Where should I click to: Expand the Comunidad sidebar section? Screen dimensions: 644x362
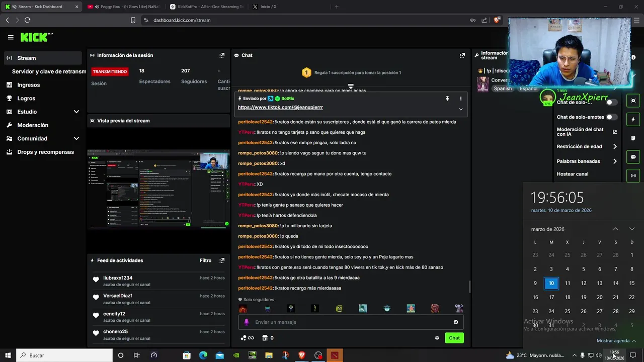click(76, 138)
